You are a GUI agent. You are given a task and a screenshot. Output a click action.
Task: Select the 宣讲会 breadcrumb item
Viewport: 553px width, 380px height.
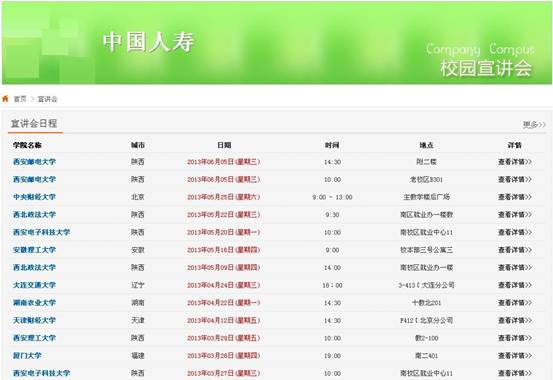47,99
